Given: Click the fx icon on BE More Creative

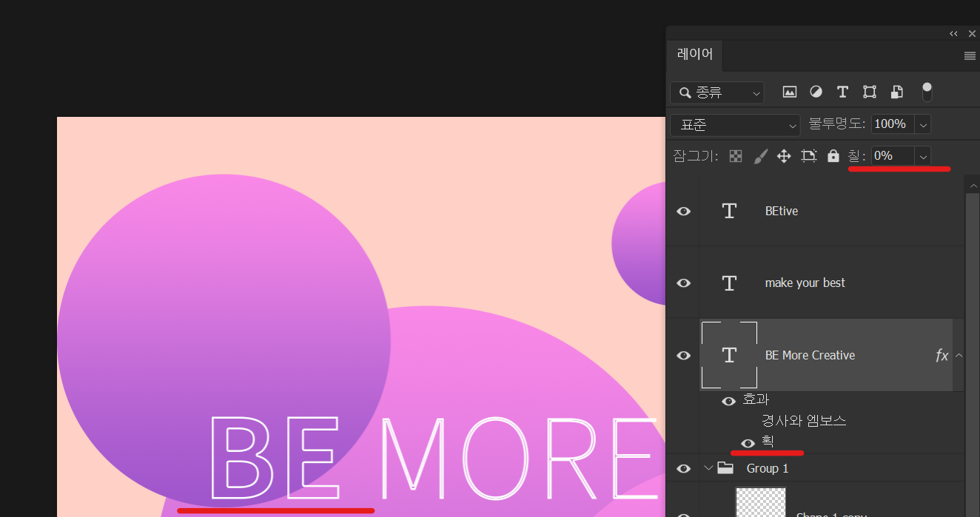Looking at the screenshot, I should (x=942, y=356).
